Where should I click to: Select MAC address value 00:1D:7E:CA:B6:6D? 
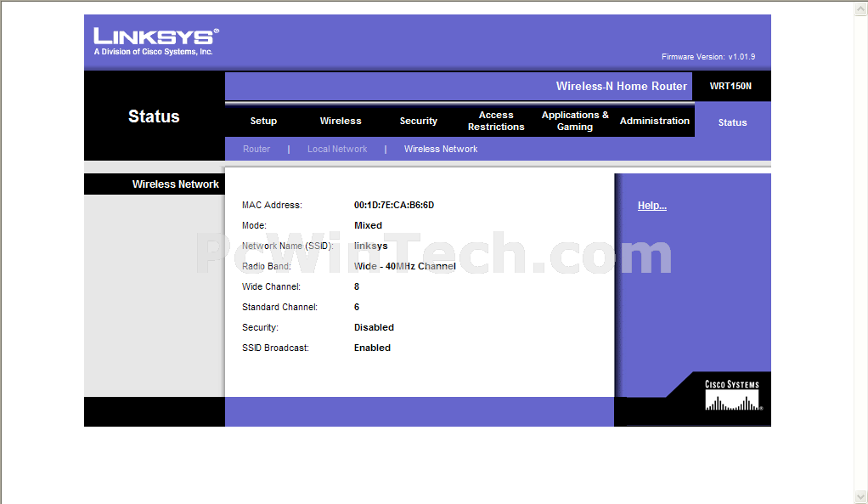[394, 205]
